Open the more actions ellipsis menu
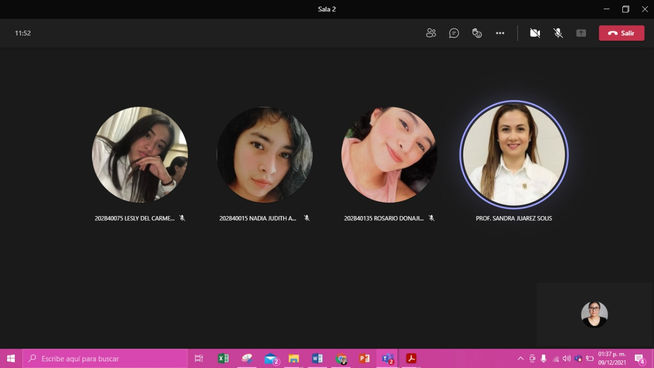 pos(500,33)
